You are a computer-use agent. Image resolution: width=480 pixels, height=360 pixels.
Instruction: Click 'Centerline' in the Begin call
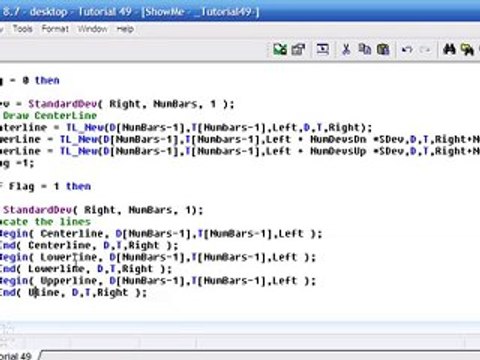tap(72, 234)
